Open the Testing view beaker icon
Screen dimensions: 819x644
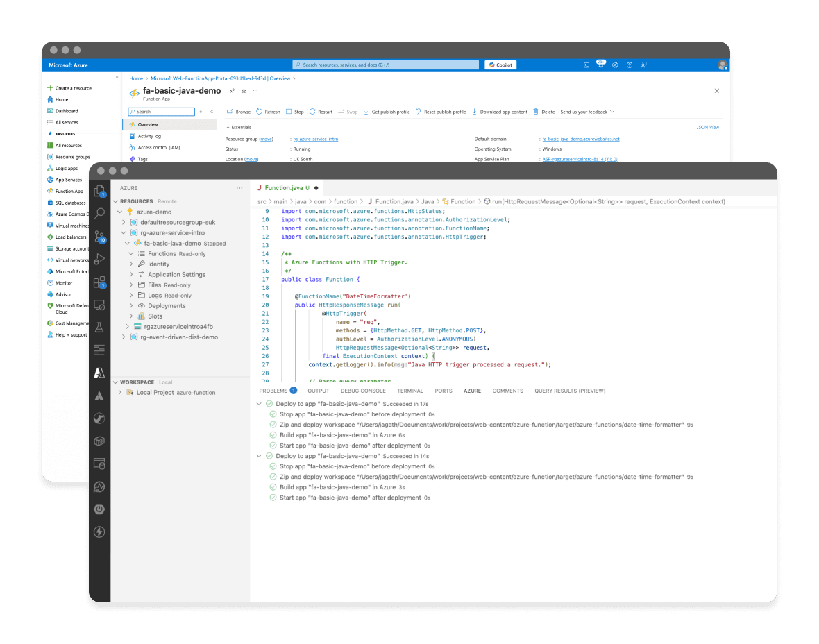[x=99, y=327]
